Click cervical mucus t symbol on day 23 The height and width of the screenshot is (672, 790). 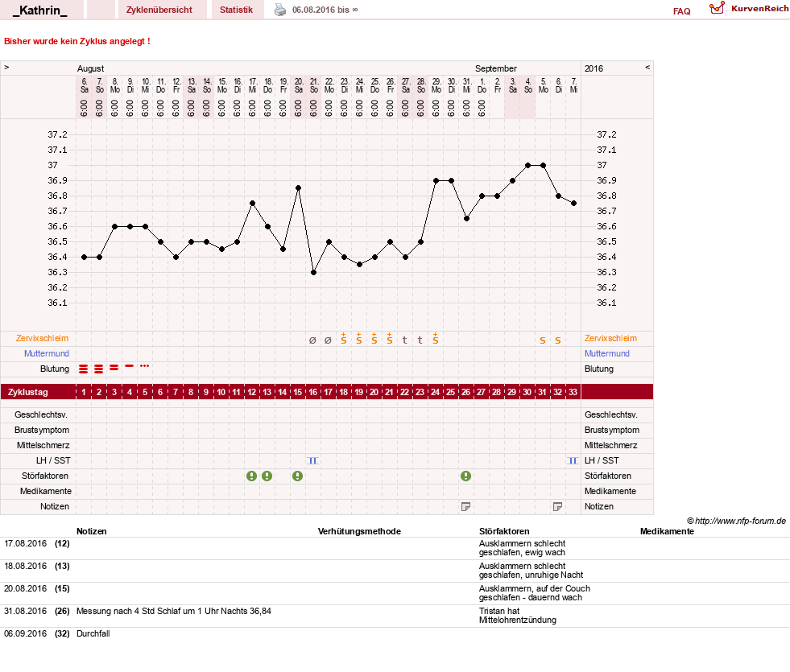420,340
